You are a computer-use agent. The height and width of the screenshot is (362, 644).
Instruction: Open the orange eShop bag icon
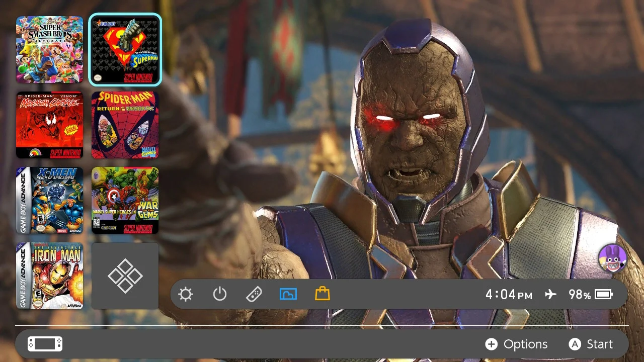[323, 293]
